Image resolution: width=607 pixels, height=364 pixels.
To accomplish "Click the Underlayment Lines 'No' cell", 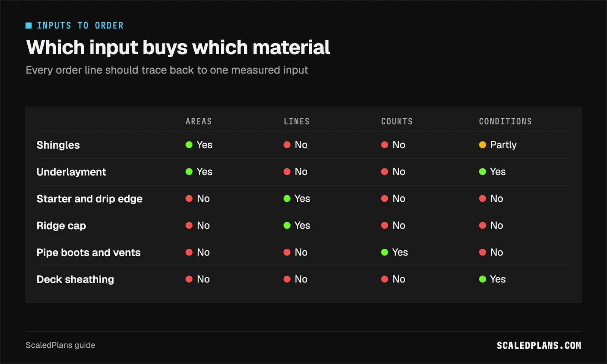I will pyautogui.click(x=296, y=172).
